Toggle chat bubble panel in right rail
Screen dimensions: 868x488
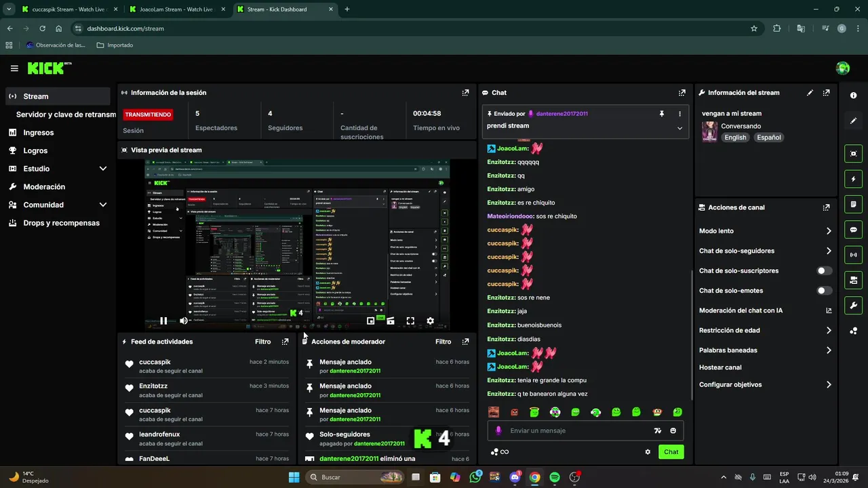click(x=853, y=229)
